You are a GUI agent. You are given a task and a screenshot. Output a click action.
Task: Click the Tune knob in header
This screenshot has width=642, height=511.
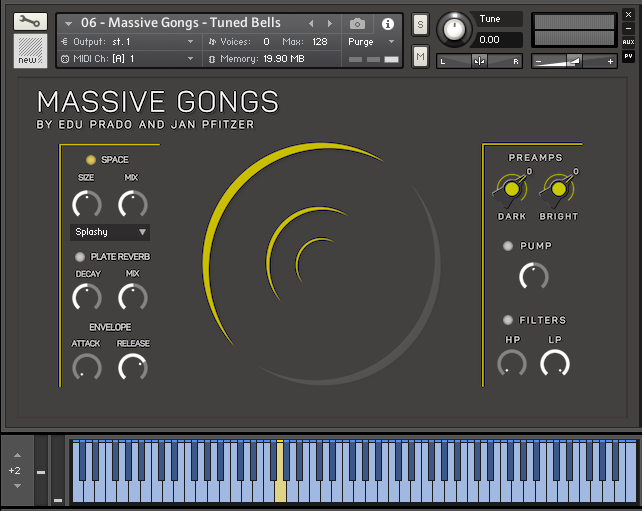456,28
